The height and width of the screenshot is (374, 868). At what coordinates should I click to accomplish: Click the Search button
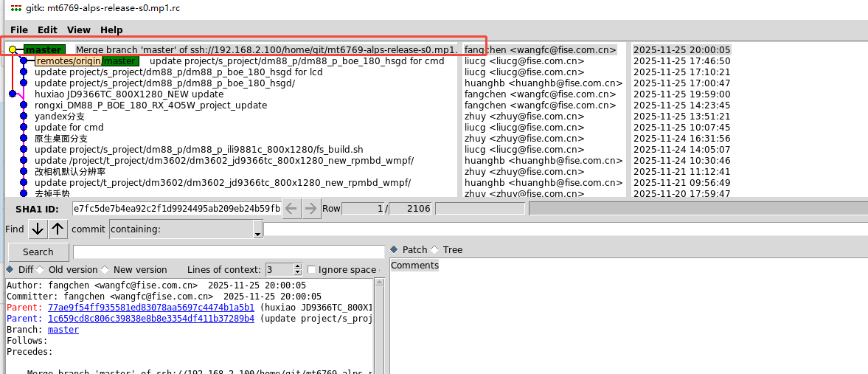(x=38, y=252)
